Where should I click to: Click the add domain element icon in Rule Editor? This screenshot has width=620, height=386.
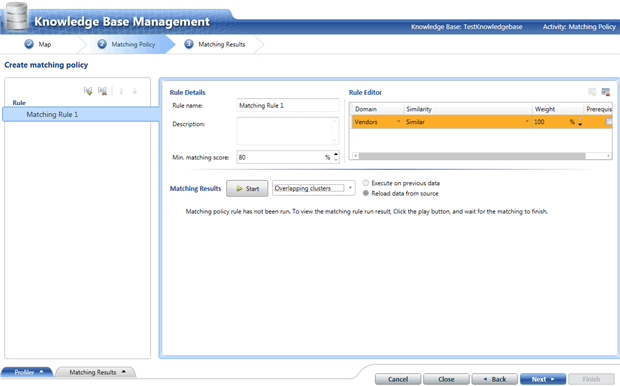pyautogui.click(x=592, y=92)
